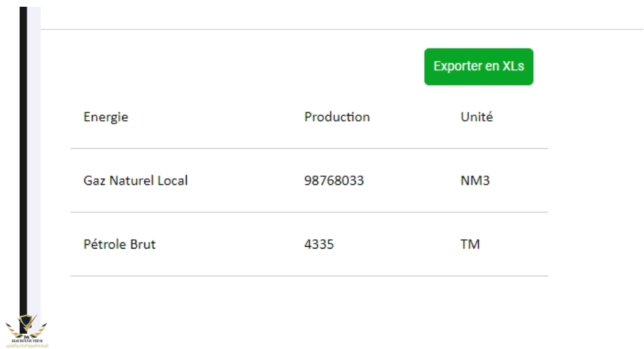The image size is (644, 349).
Task: Click the Gaz Naturel Local cell
Action: pyautogui.click(x=135, y=180)
